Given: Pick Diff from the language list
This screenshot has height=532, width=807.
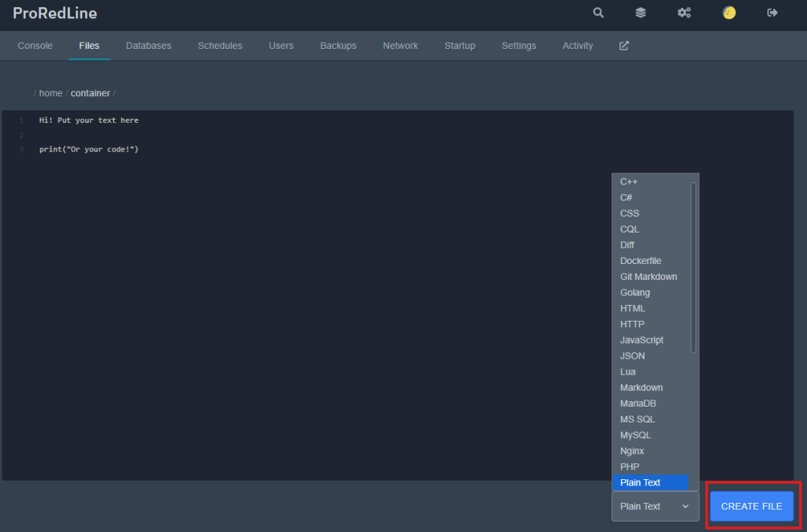Looking at the screenshot, I should (650, 245).
